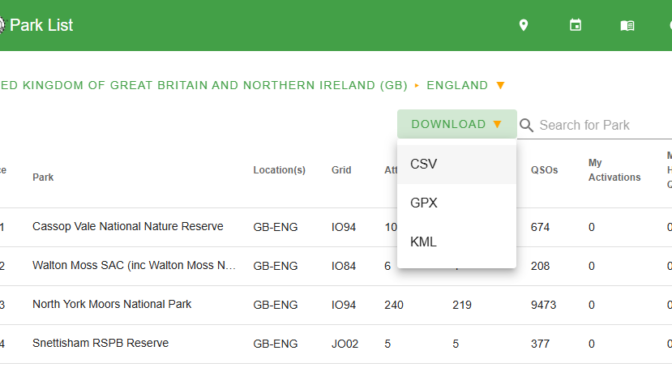The height and width of the screenshot is (372, 672).
Task: Select the ENGLAND breadcrumb link
Action: (x=457, y=85)
